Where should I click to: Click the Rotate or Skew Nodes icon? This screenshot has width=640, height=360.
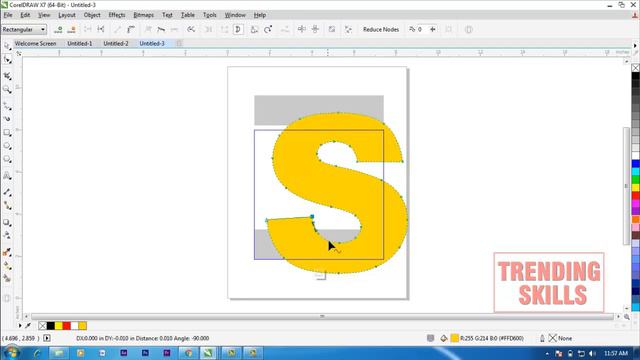268,29
